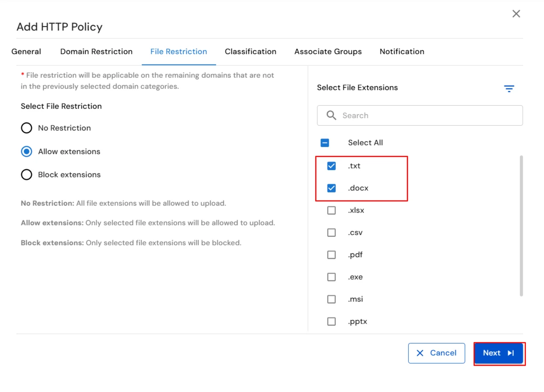This screenshot has height=392, width=544.
Task: Open the Domain Restriction tab
Action: tap(96, 52)
